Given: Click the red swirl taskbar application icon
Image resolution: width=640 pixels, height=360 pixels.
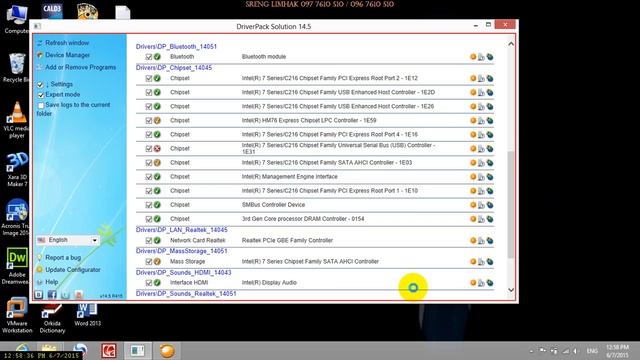Looking at the screenshot, I should [109, 351].
